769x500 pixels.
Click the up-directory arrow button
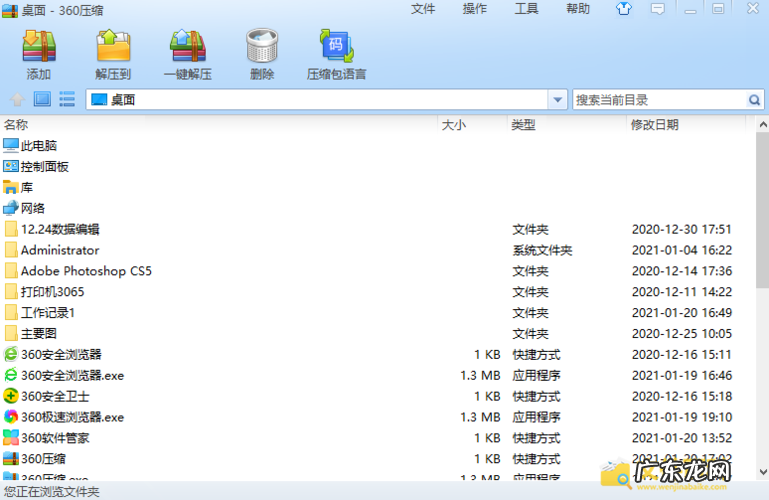point(17,99)
